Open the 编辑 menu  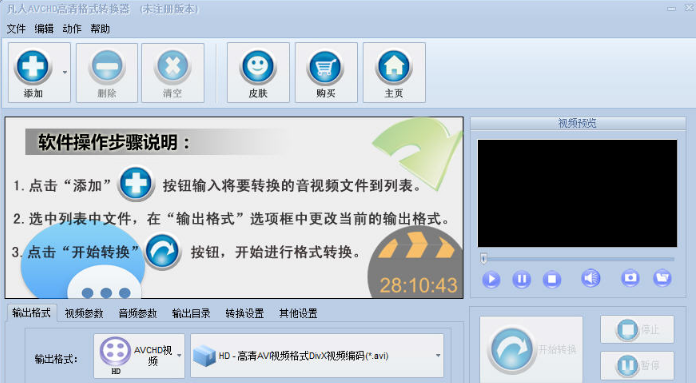point(44,29)
